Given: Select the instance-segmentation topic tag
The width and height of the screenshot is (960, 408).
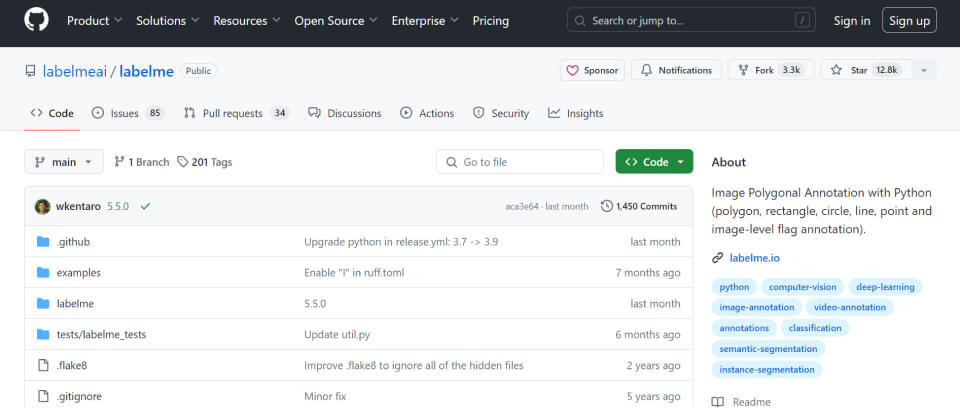Looking at the screenshot, I should coord(767,370).
